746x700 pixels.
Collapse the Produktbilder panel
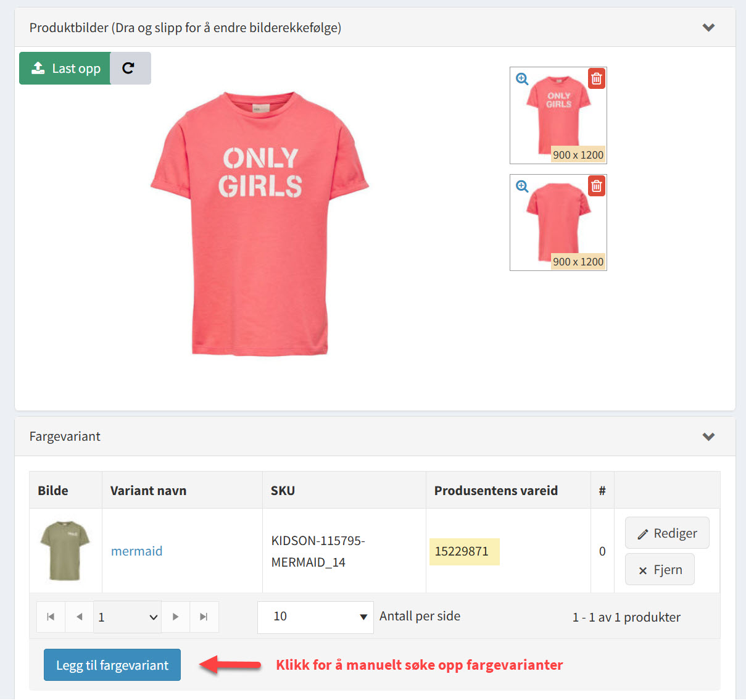point(708,28)
